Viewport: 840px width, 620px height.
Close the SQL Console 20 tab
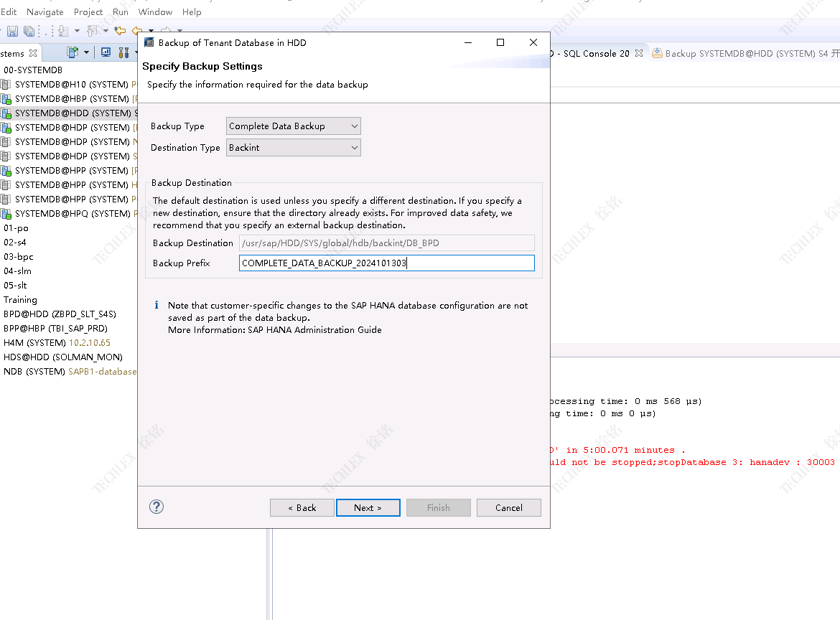click(639, 54)
